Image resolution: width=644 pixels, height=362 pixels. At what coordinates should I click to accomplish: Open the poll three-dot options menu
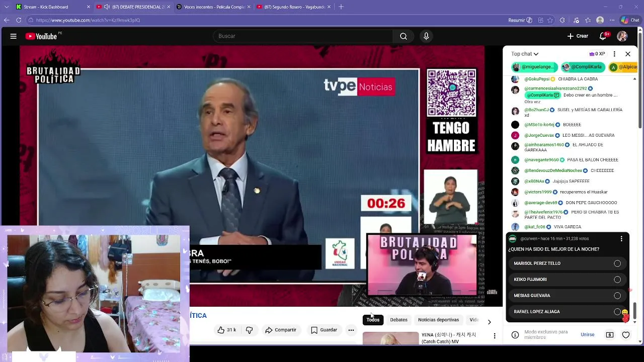click(x=621, y=239)
